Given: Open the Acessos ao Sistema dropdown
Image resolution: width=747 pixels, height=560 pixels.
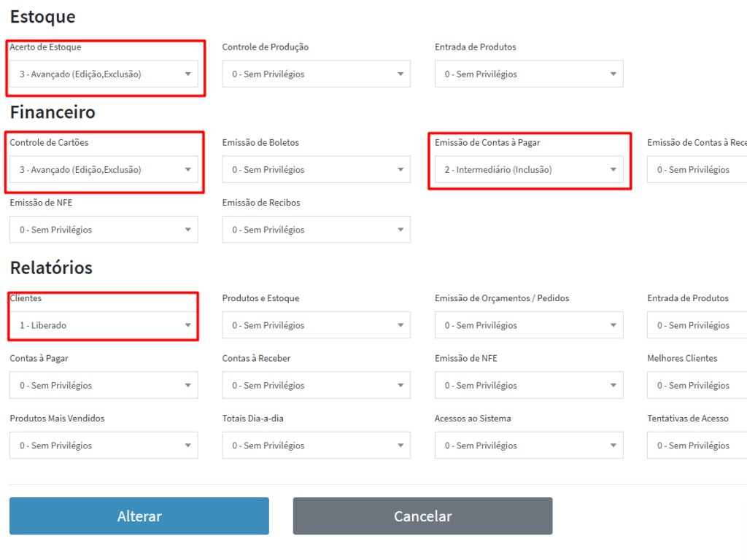Looking at the screenshot, I should point(529,446).
